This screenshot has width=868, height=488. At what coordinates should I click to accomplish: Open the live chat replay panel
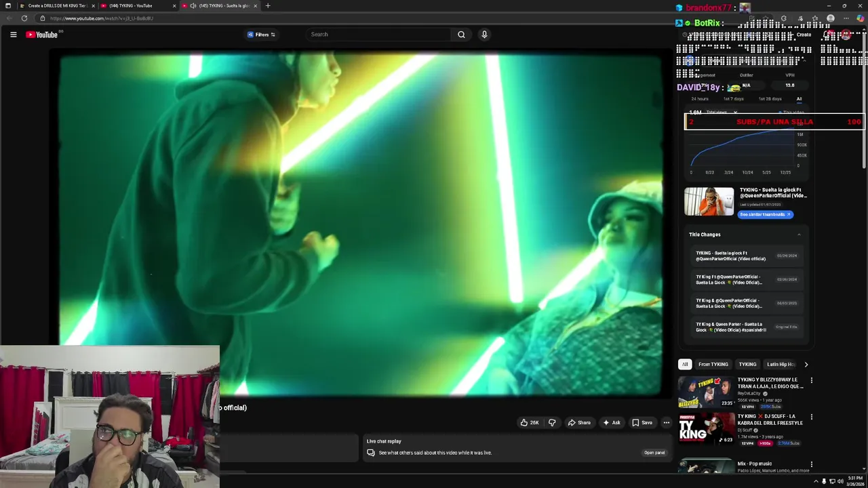(x=654, y=453)
